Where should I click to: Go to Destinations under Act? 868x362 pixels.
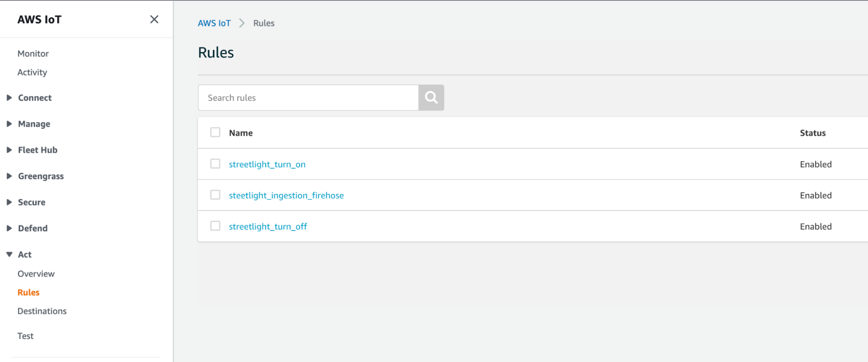[x=42, y=311]
